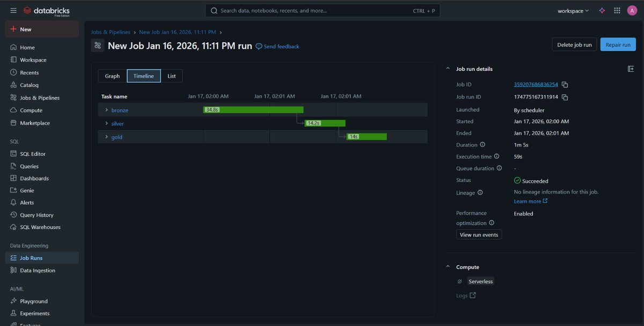
Task: Expand the gold task row
Action: [106, 137]
